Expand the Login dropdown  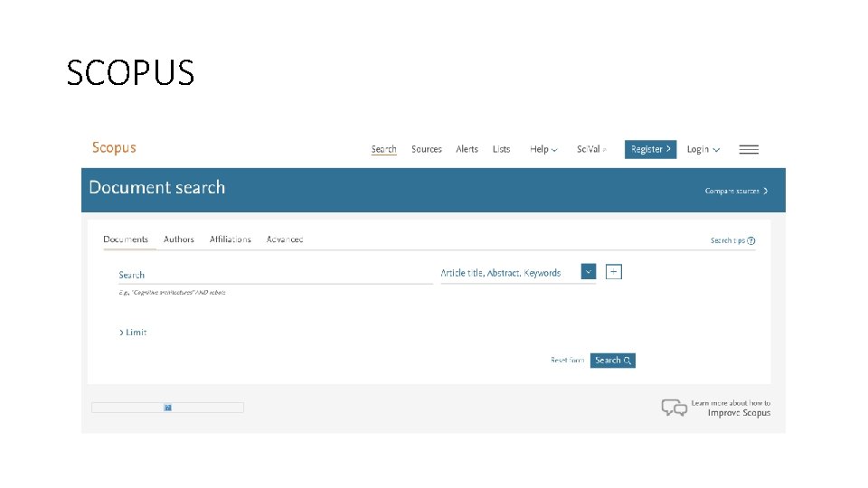[703, 149]
